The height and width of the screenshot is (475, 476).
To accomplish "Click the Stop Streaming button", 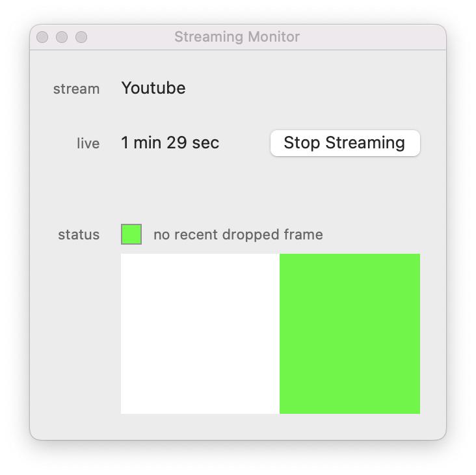I will tap(345, 143).
